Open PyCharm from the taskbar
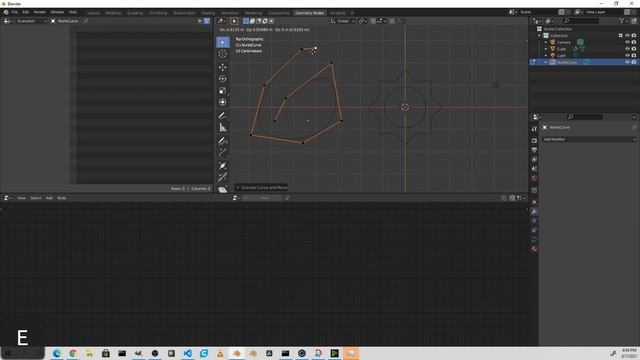 pos(334,353)
